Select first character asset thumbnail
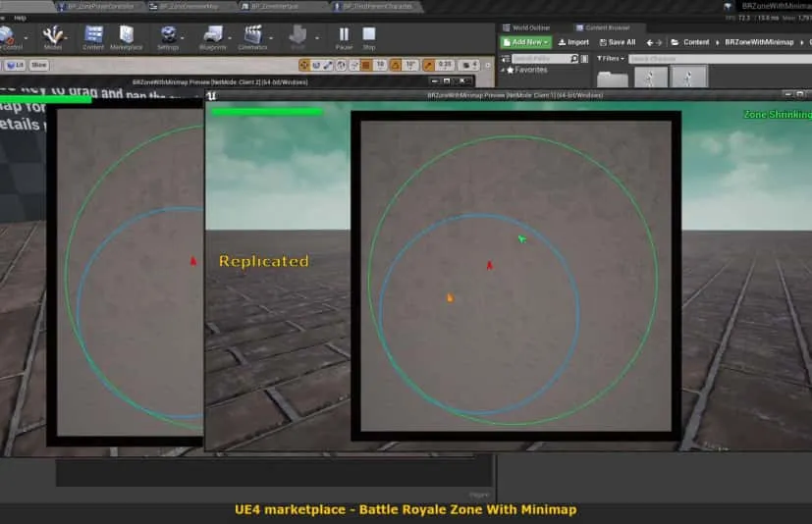This screenshot has height=524, width=812. (x=650, y=78)
